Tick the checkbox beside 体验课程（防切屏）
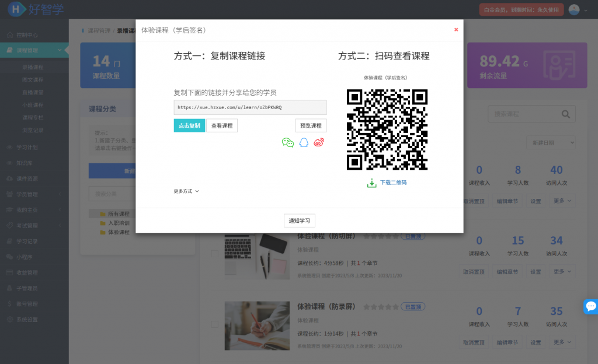The image size is (598, 364). click(x=214, y=254)
